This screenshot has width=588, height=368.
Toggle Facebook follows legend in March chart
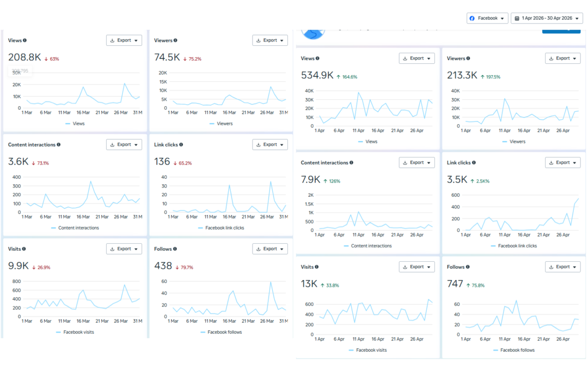(x=221, y=333)
